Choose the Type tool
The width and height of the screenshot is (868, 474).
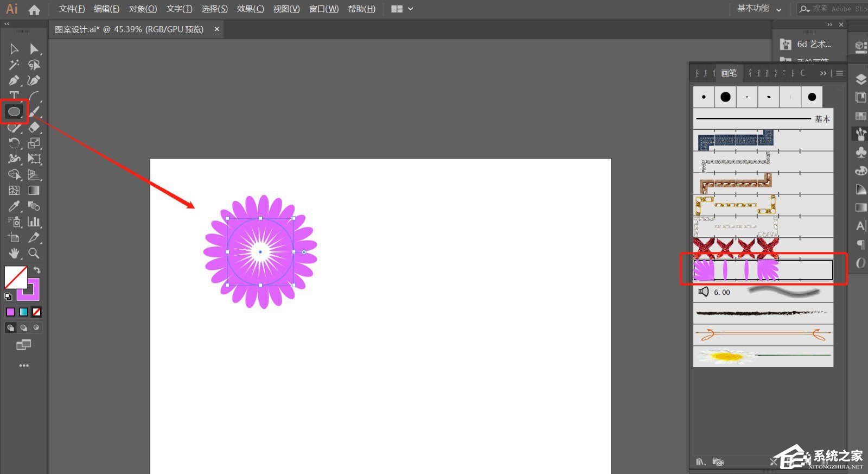pos(14,96)
